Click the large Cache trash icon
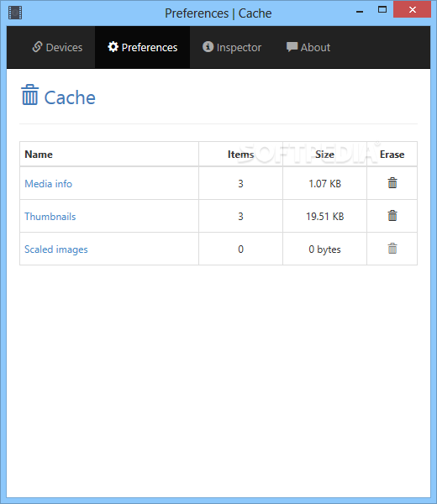Viewport: 437px width, 504px height. (30, 95)
